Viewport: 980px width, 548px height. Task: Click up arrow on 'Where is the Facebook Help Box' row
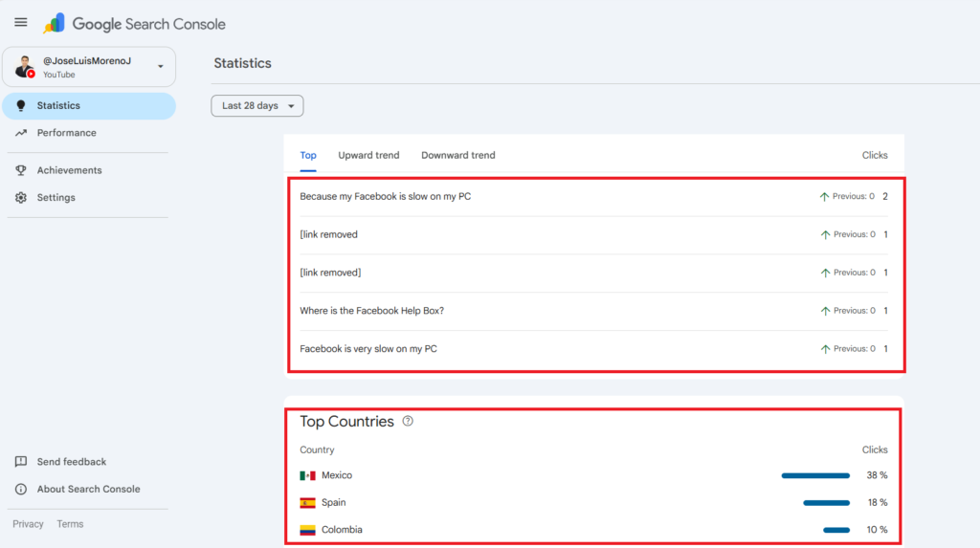[825, 311]
